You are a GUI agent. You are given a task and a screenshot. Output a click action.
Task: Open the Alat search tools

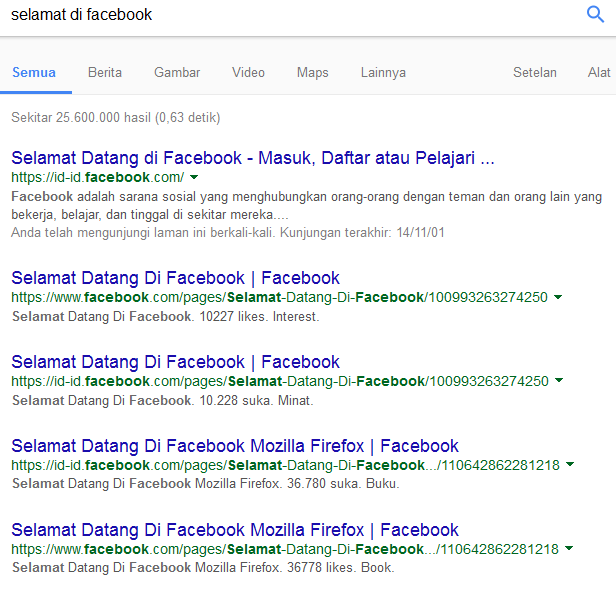[599, 73]
